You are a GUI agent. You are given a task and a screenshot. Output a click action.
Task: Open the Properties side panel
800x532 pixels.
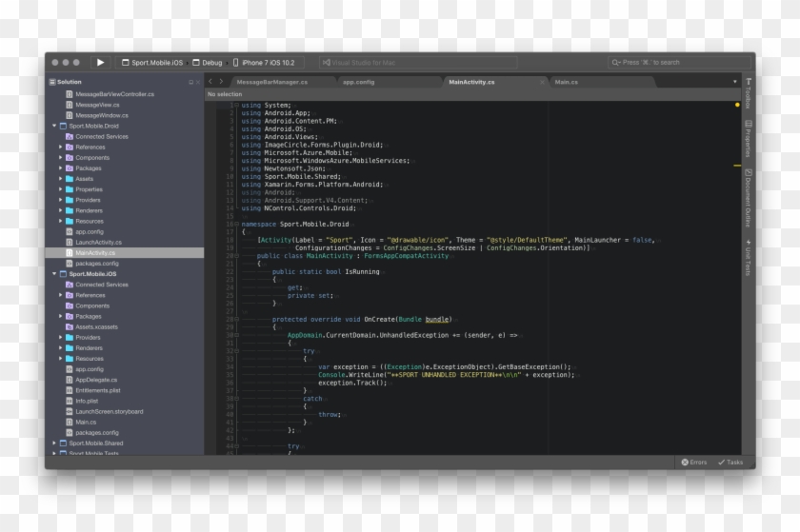click(749, 138)
